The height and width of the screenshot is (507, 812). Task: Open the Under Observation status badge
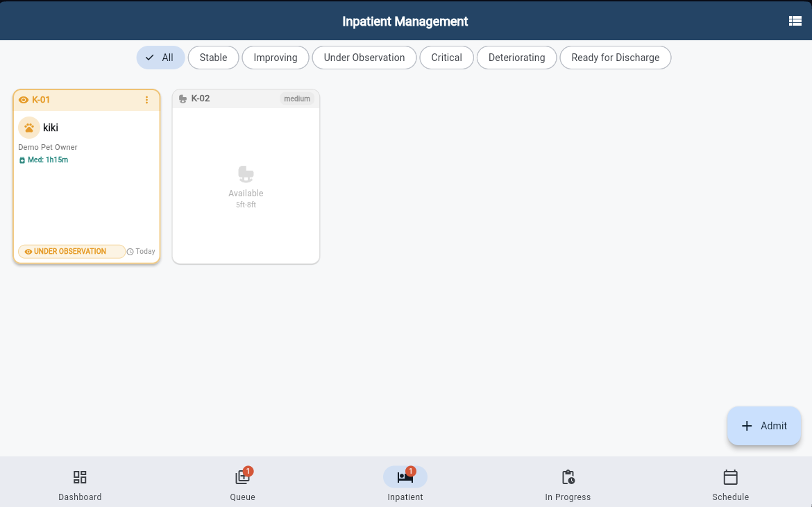(x=71, y=251)
